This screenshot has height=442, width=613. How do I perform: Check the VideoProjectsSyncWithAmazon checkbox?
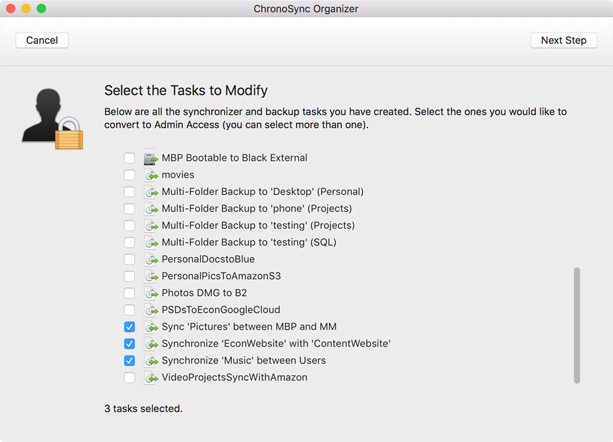click(x=129, y=378)
